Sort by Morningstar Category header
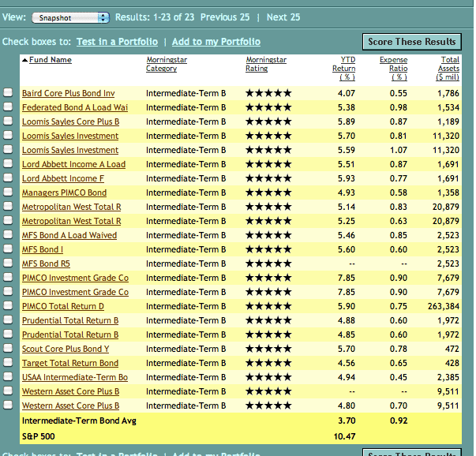476x456 pixels. coord(167,64)
